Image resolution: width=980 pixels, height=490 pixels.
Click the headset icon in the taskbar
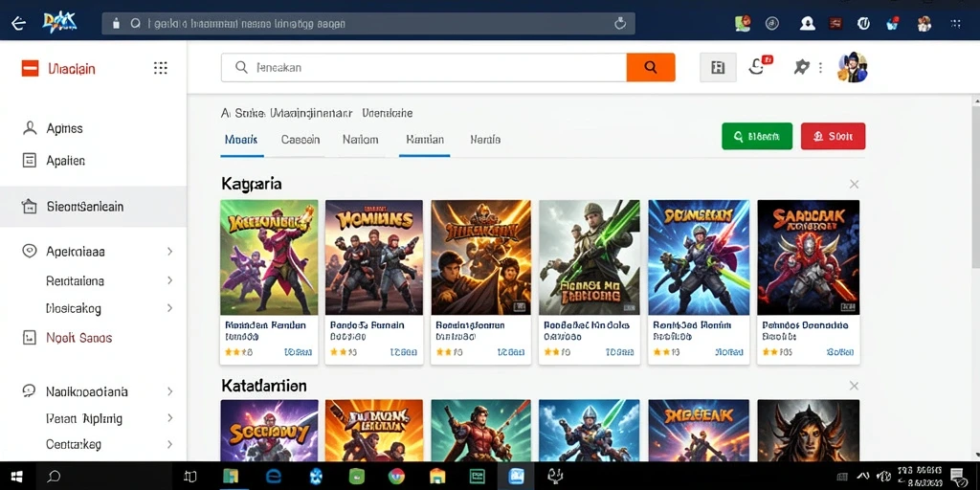[x=555, y=477]
